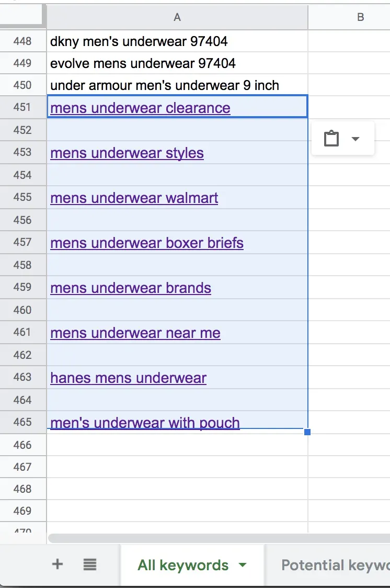This screenshot has width=390, height=588.
Task: Click the mens underwear walmart link
Action: click(x=134, y=198)
